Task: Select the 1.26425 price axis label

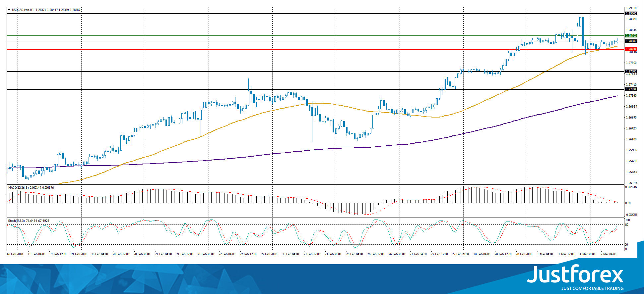Action: (x=631, y=128)
